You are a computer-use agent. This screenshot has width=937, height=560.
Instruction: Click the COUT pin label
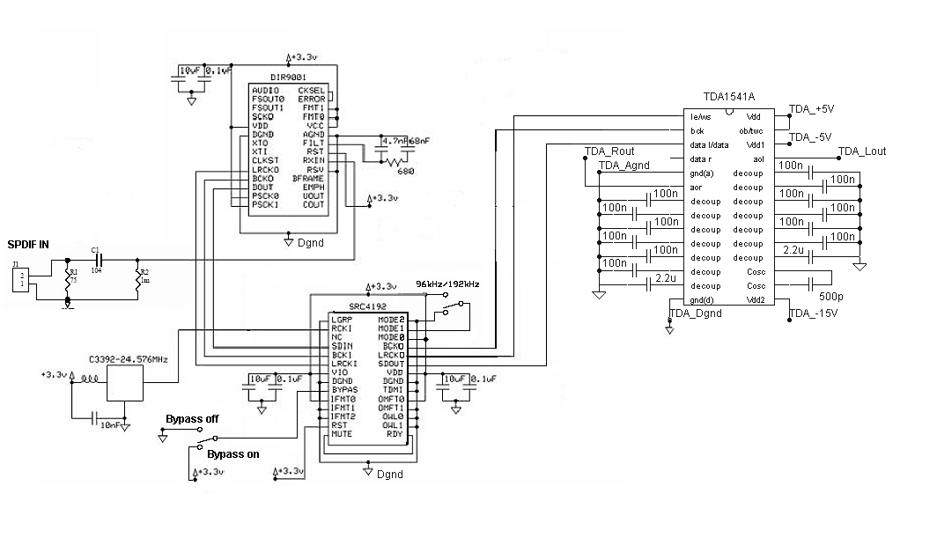click(x=314, y=204)
